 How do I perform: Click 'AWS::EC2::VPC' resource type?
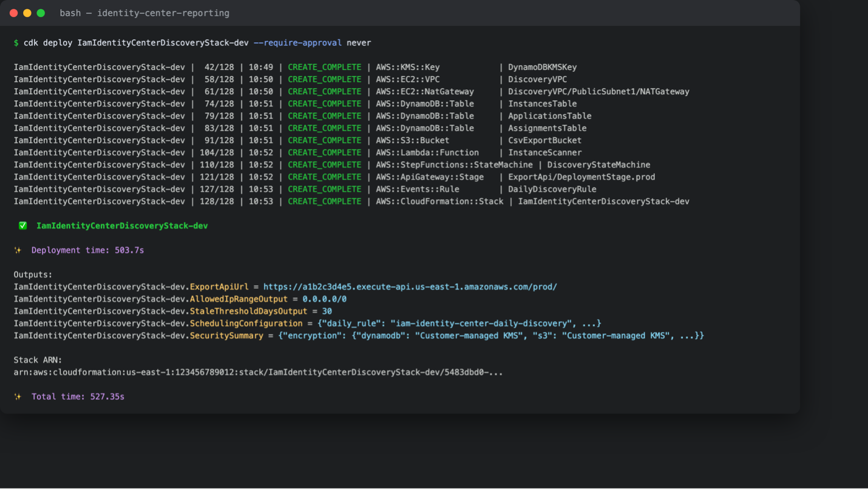pyautogui.click(x=408, y=80)
